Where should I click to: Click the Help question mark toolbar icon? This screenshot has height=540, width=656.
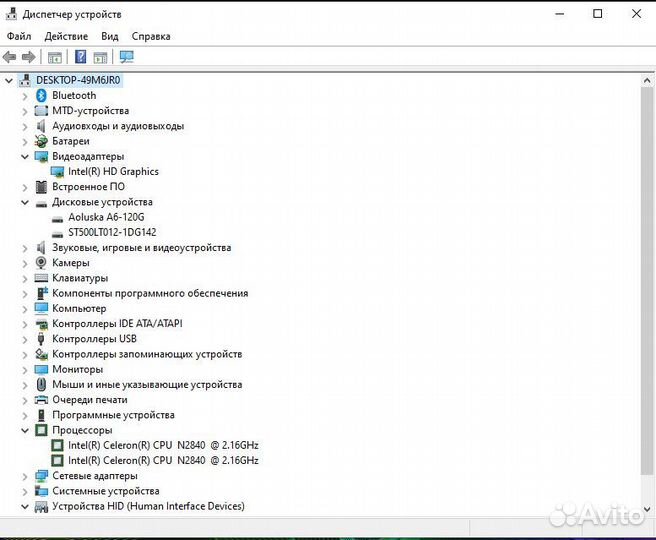coord(80,56)
